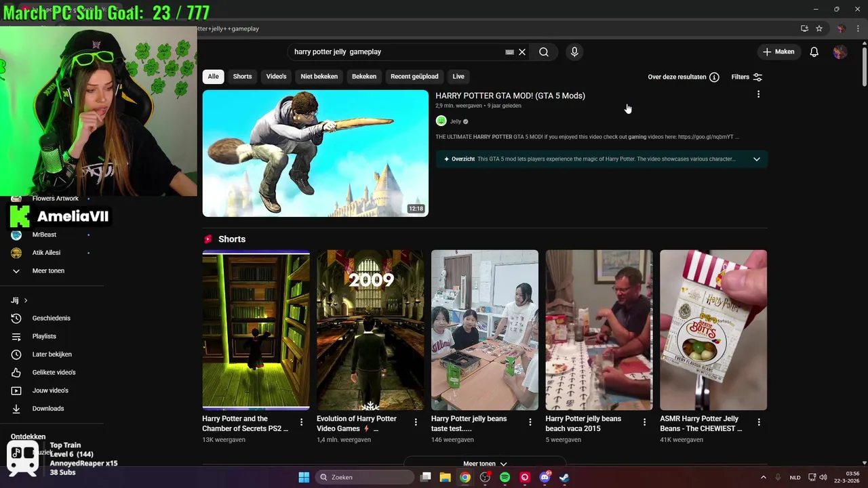Image resolution: width=868 pixels, height=488 pixels.
Task: Open the Windows Start menu
Action: [304, 477]
